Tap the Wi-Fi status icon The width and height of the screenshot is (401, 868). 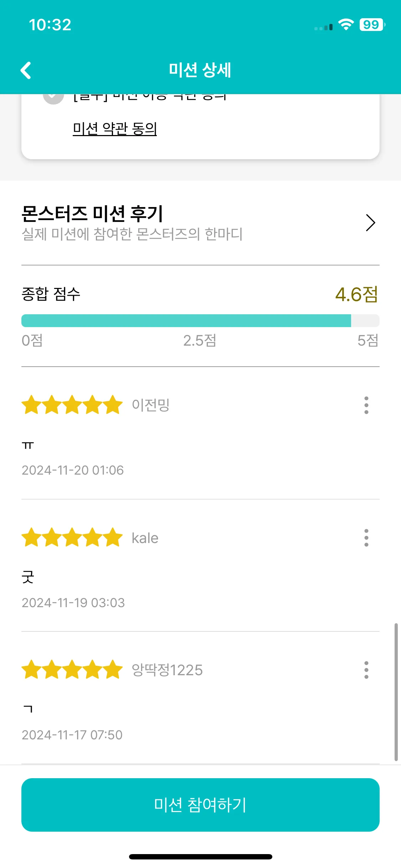coord(346,25)
